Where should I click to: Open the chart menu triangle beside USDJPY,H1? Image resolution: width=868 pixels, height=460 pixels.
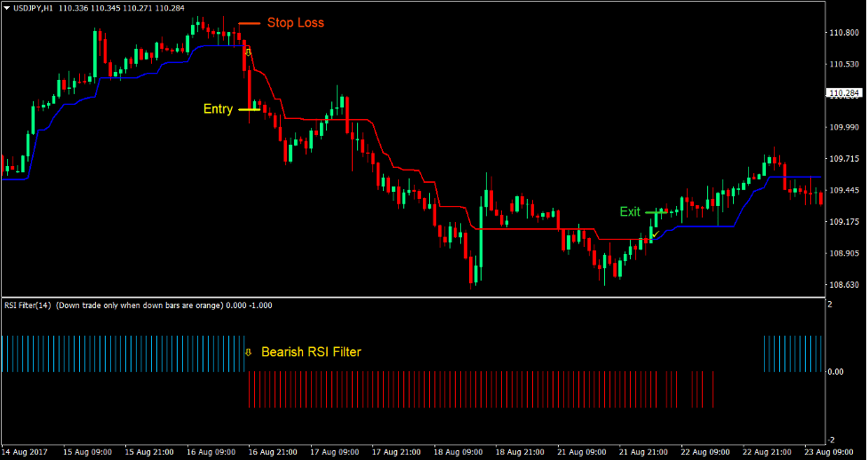click(6, 8)
